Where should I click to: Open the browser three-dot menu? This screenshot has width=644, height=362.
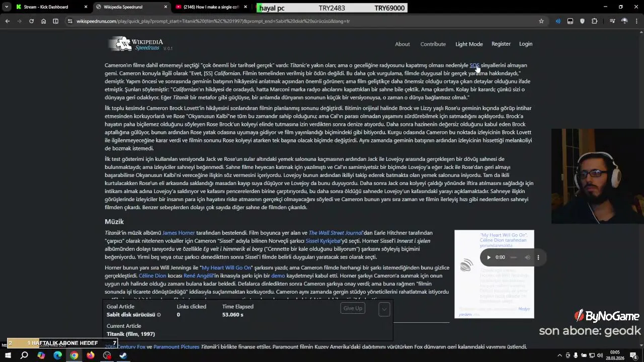(637, 21)
